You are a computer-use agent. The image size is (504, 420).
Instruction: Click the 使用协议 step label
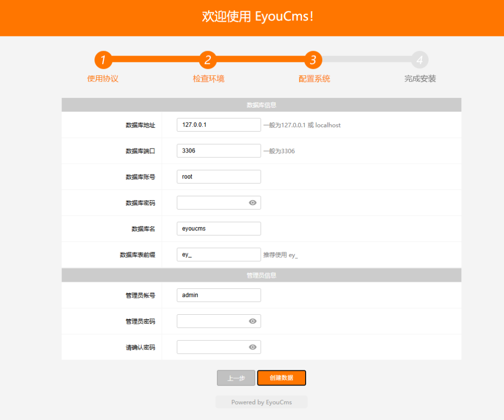[103, 79]
